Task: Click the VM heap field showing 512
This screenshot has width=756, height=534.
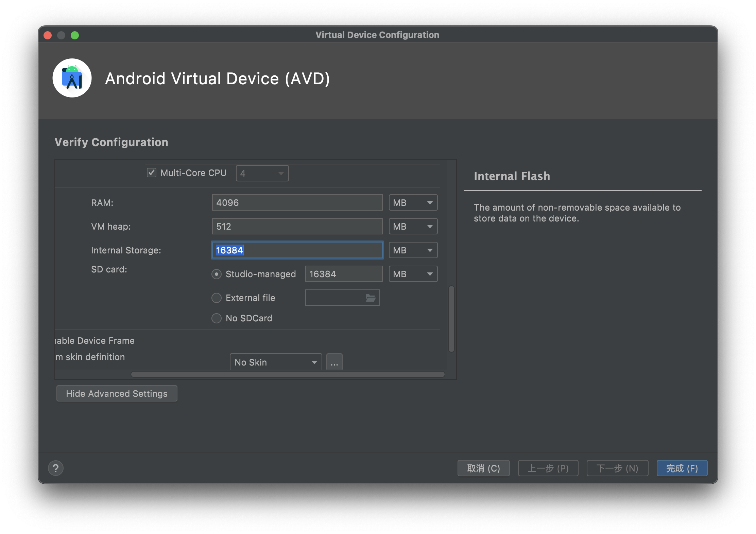Action: coord(297,227)
